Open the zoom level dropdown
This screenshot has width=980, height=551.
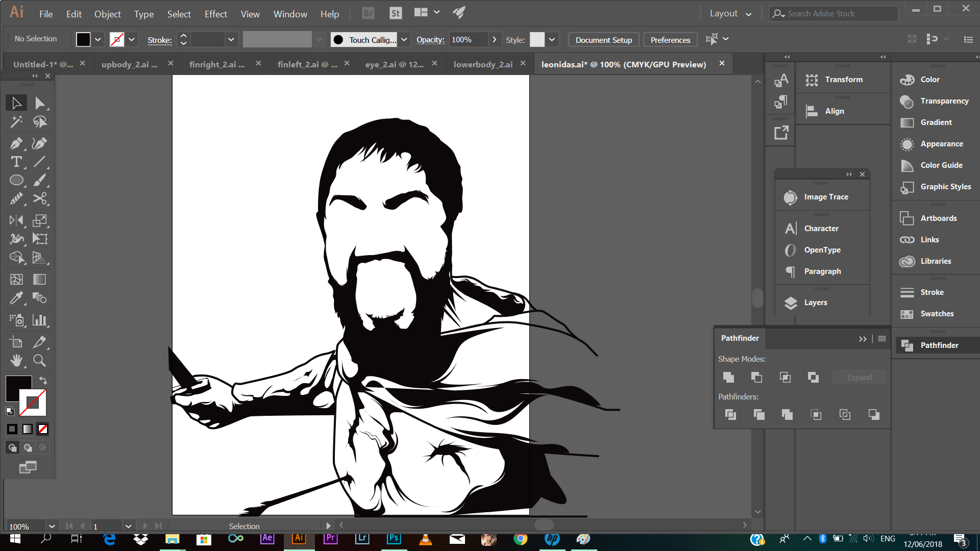click(x=52, y=527)
